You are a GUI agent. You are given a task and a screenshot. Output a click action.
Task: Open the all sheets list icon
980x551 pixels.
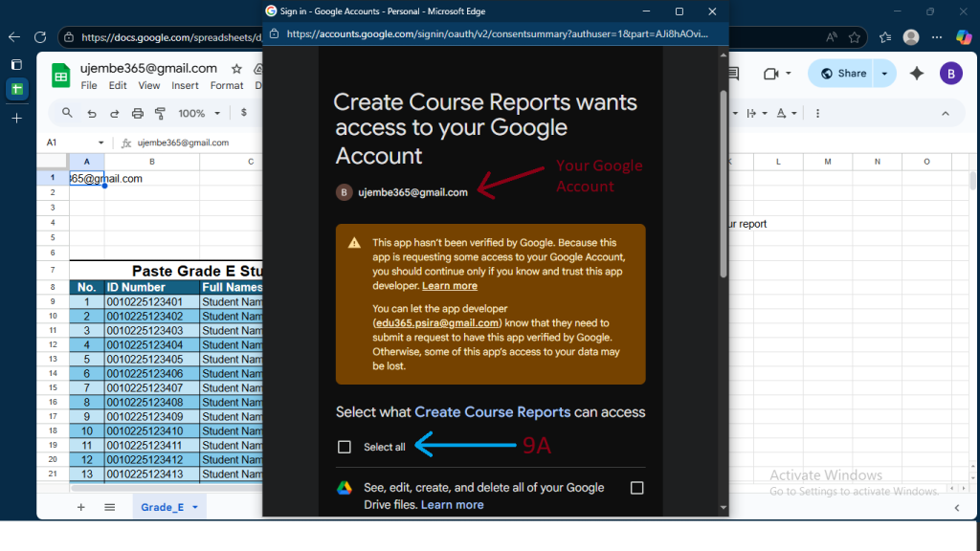click(x=109, y=507)
